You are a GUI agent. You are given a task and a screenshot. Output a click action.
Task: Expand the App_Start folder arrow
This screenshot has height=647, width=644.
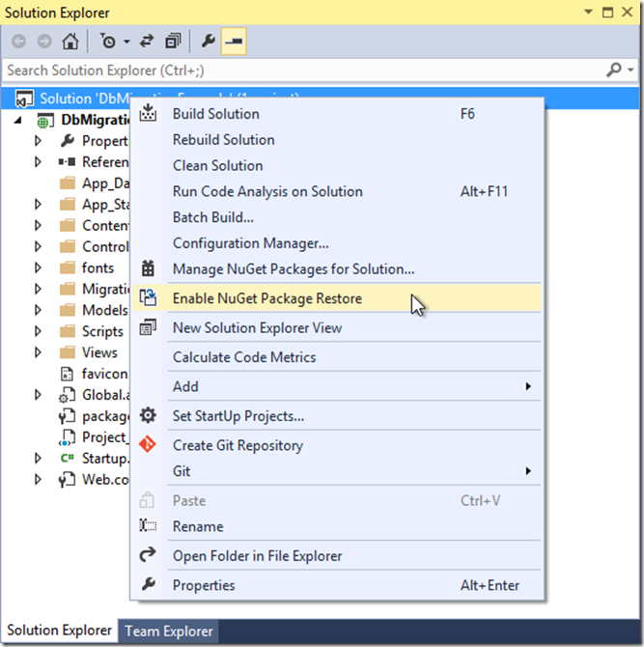point(38,205)
